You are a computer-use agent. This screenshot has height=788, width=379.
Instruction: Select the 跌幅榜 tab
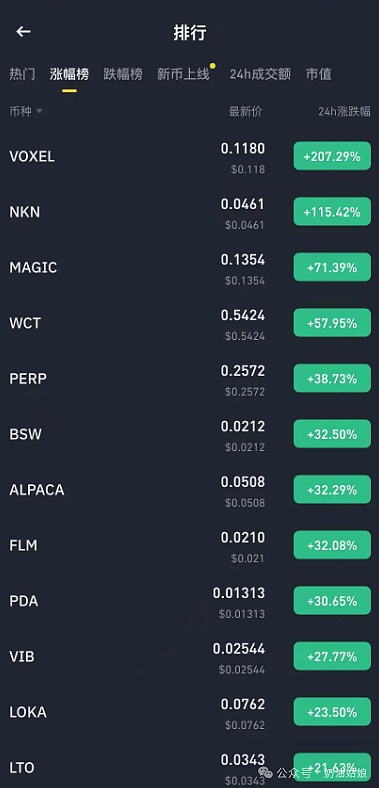coord(123,74)
